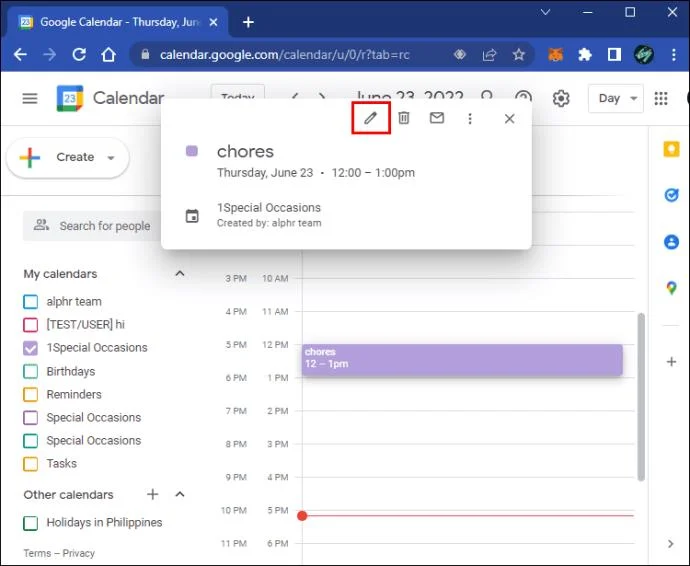Collapse the Other calendars section
The height and width of the screenshot is (566, 690).
pyautogui.click(x=180, y=494)
